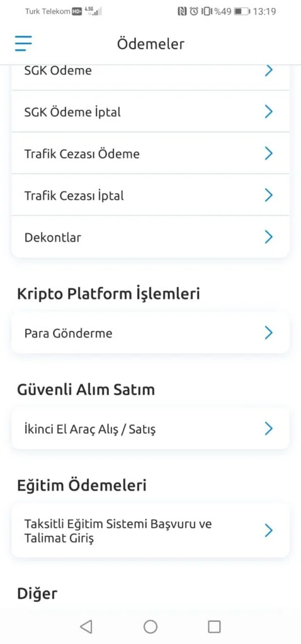Tap the signal strength indicator icon

[x=93, y=11]
